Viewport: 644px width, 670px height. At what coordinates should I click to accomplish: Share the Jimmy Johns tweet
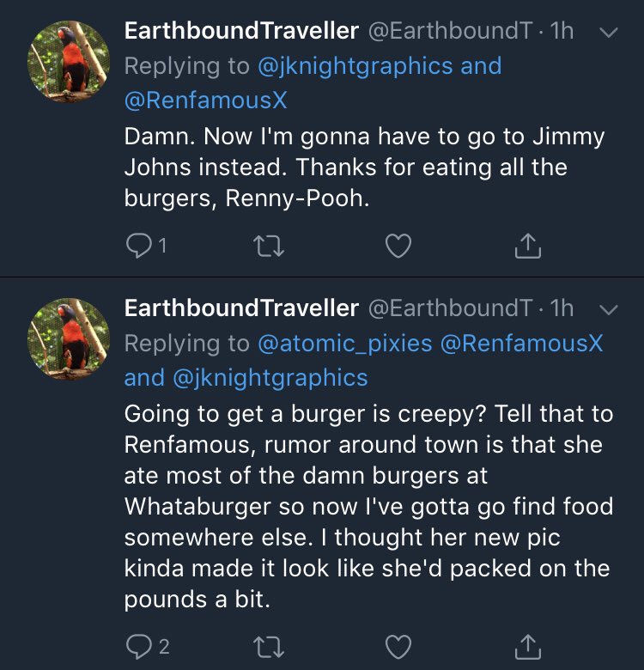click(x=528, y=246)
